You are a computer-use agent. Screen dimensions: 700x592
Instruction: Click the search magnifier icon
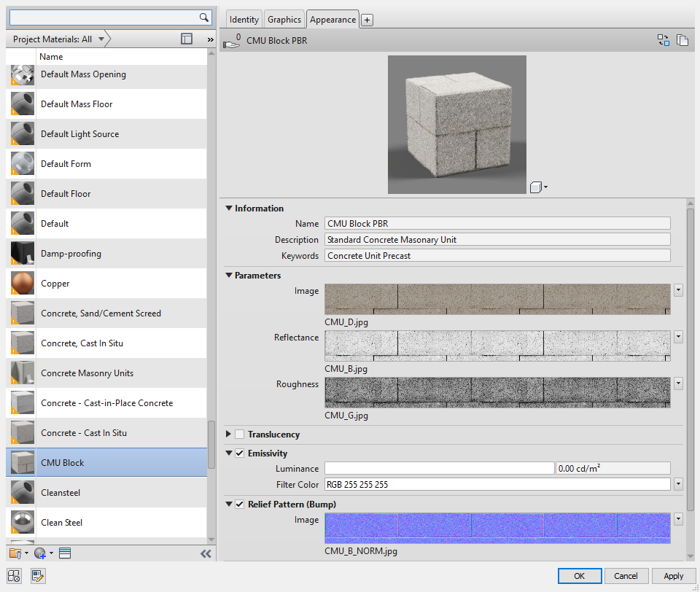(205, 17)
